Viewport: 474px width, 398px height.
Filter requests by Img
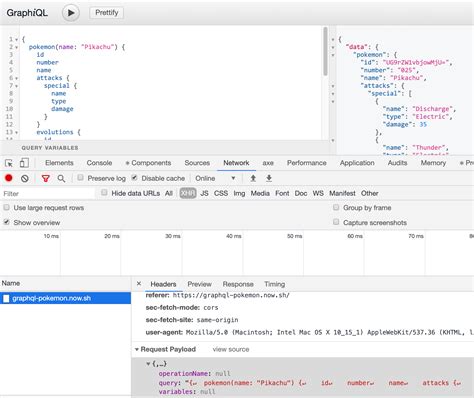click(x=239, y=193)
